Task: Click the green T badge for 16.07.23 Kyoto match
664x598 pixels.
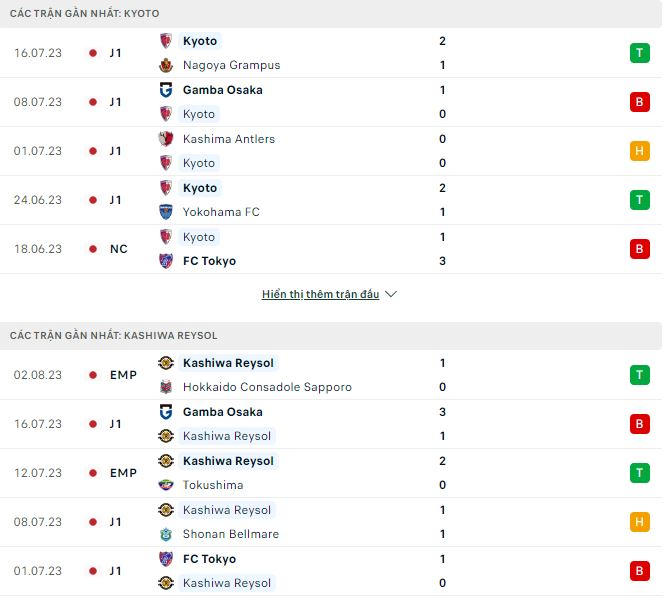Action: click(x=639, y=53)
